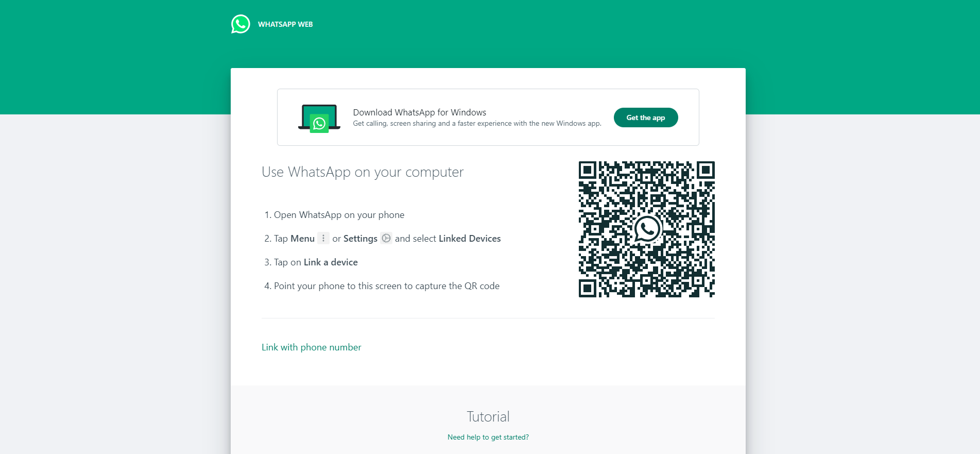Click the Settings gear icon in step 2

pyautogui.click(x=386, y=238)
